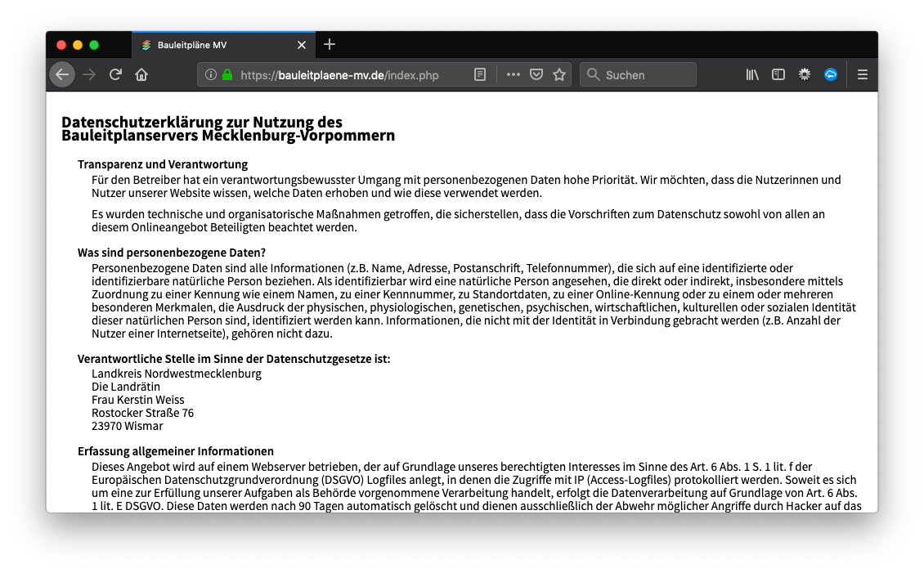Toggle the browser sidebar
Screen dimensions: 924x573
(x=778, y=74)
